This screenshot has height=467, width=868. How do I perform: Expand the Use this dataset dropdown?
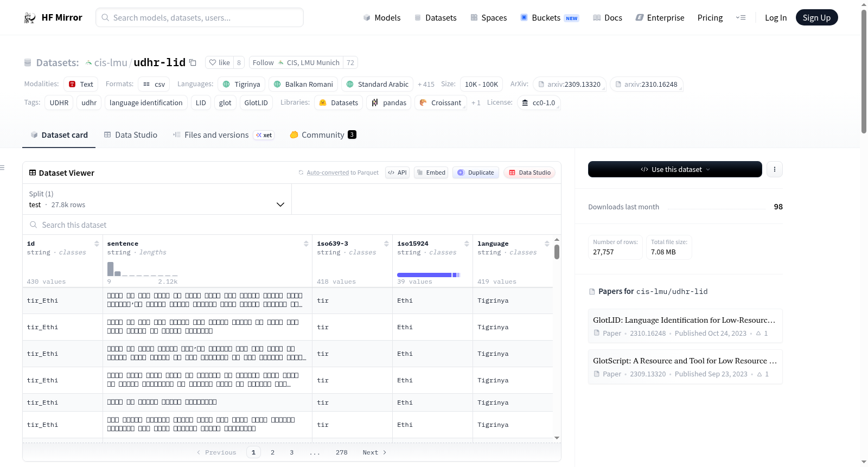[675, 169]
